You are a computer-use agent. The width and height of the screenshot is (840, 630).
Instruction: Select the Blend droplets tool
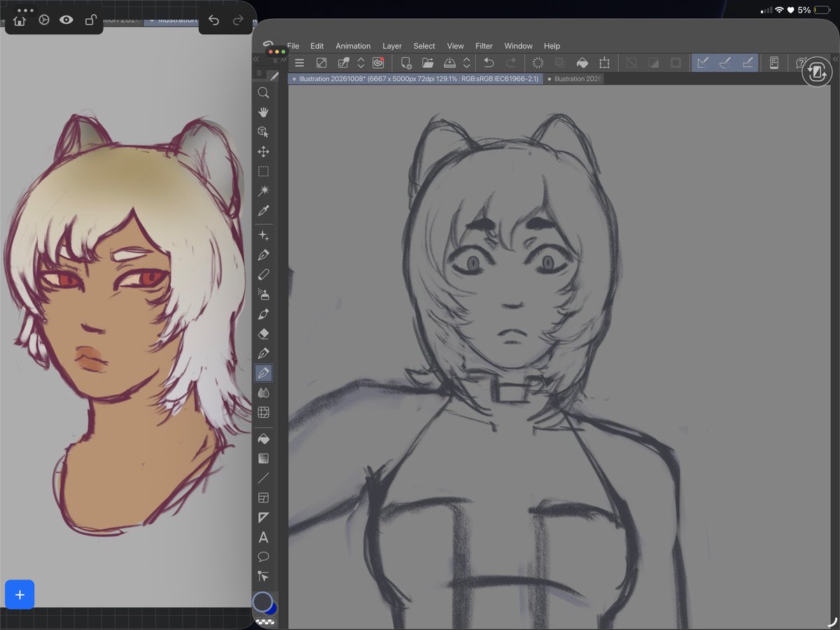[x=263, y=393]
